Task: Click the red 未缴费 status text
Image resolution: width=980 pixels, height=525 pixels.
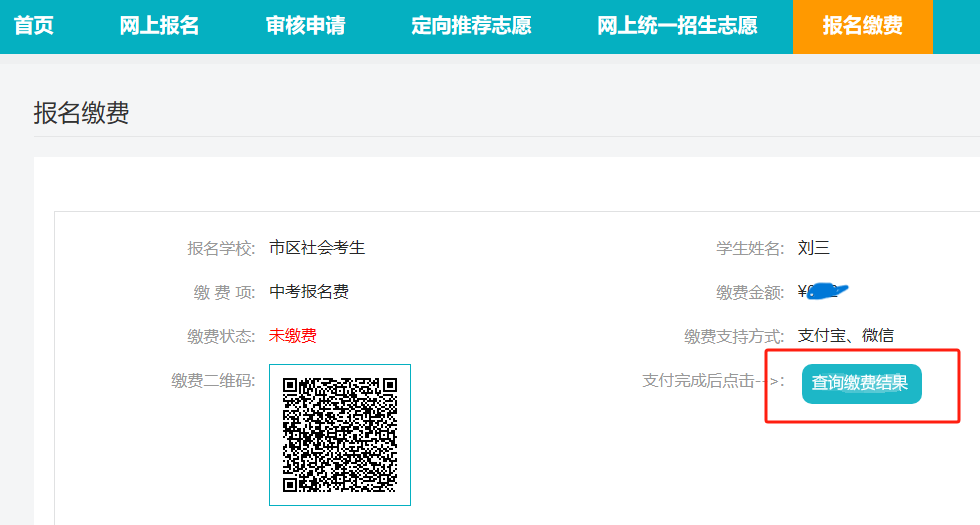Action: tap(293, 336)
